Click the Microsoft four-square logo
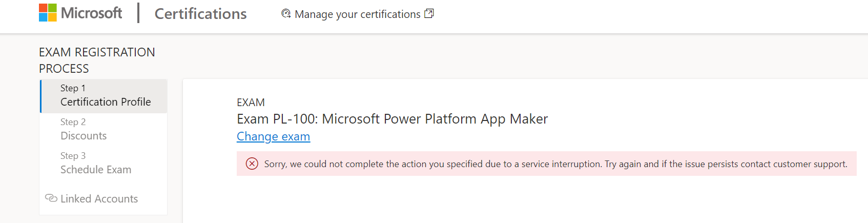 48,13
